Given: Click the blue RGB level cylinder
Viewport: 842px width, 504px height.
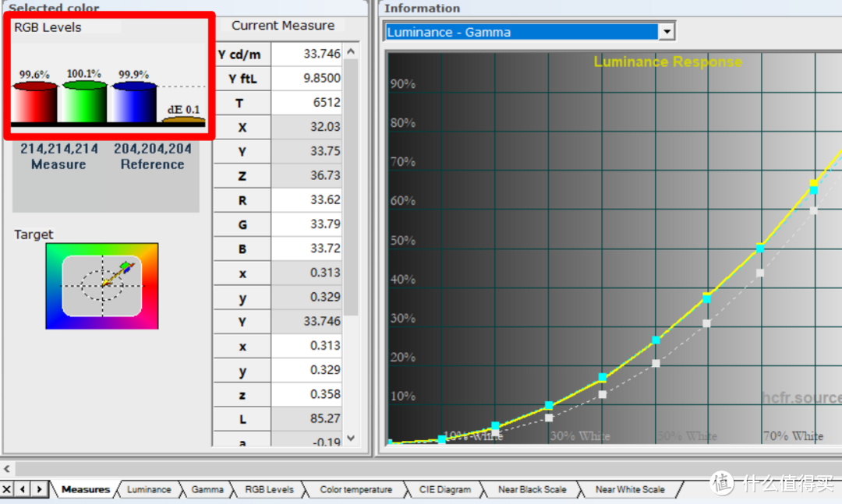Looking at the screenshot, I should tap(133, 103).
